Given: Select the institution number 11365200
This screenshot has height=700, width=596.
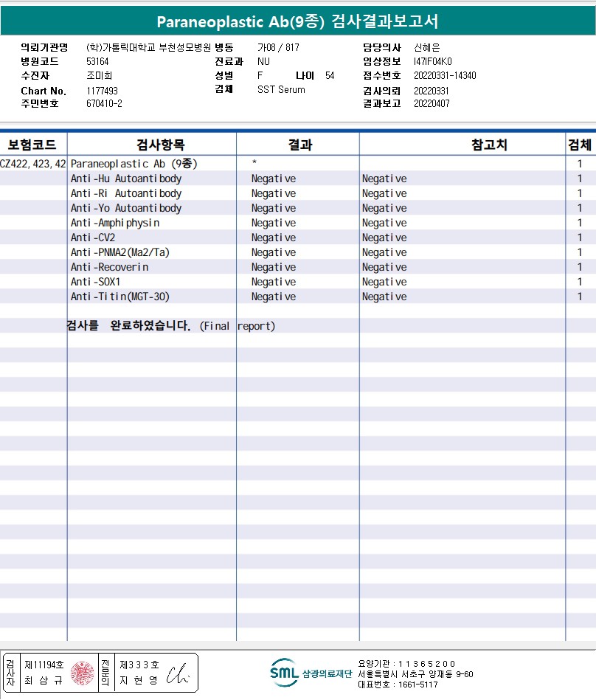Looking at the screenshot, I should [x=426, y=664].
